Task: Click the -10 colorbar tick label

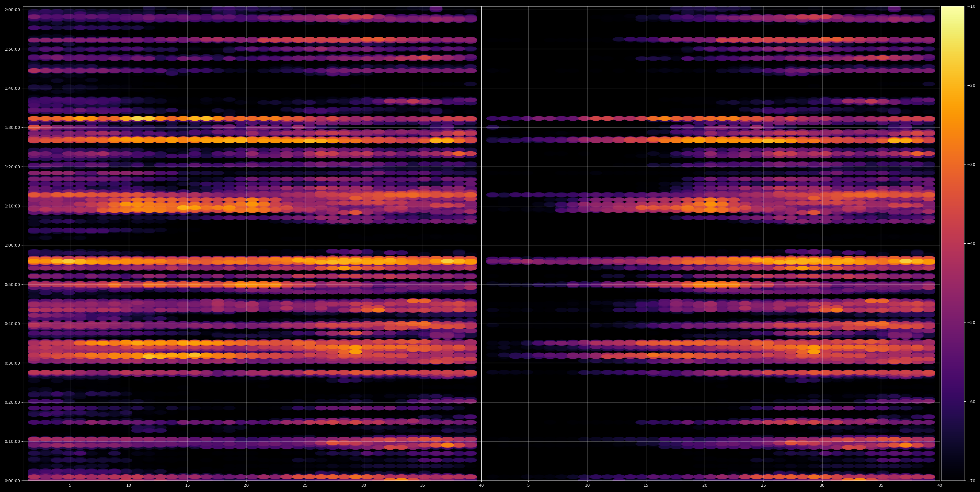Action: [x=971, y=6]
